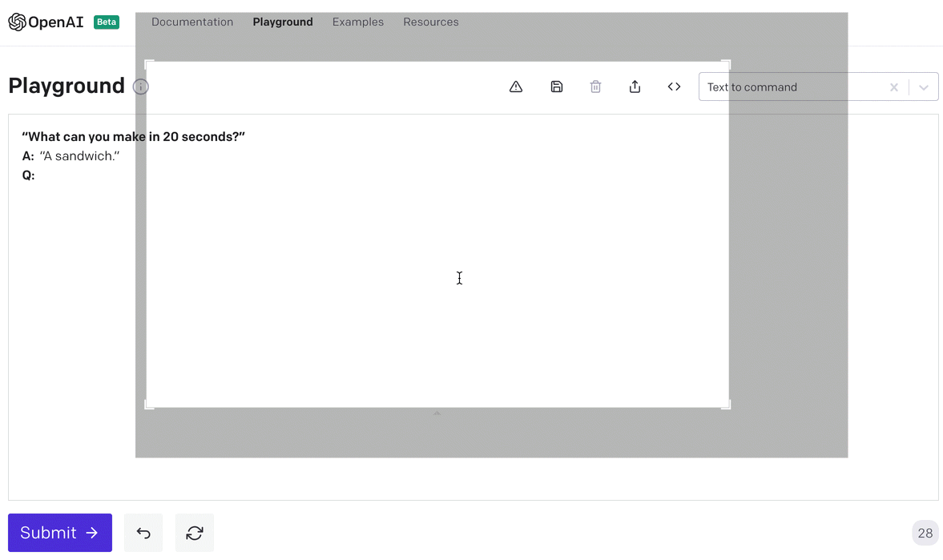943x560 pixels.
Task: Share the preset with the upload icon
Action: tap(635, 87)
